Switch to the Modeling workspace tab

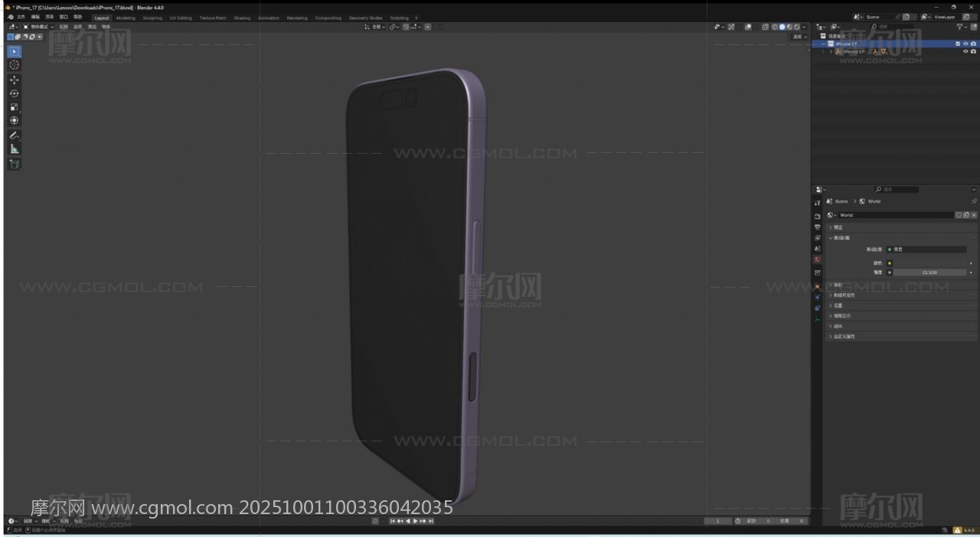[x=126, y=18]
